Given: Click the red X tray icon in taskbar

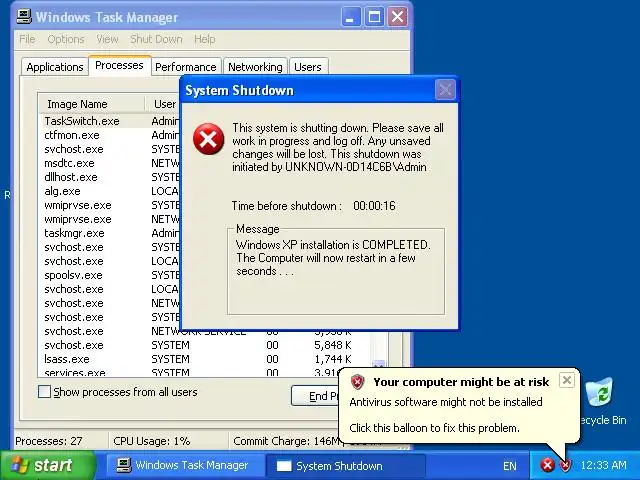Looking at the screenshot, I should 547,465.
